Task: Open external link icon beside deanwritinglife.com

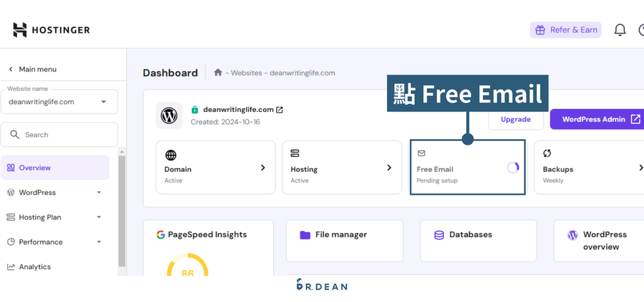Action: pos(279,109)
